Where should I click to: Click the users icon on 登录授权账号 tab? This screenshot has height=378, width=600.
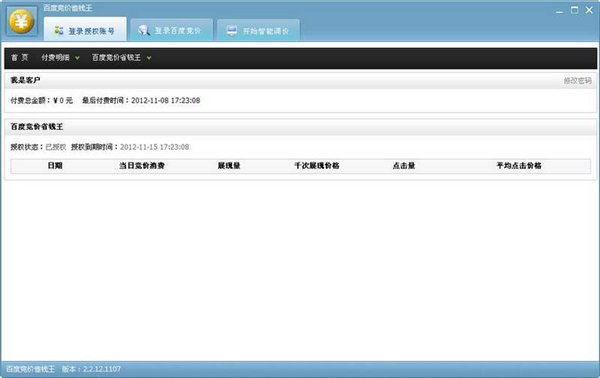[59, 30]
